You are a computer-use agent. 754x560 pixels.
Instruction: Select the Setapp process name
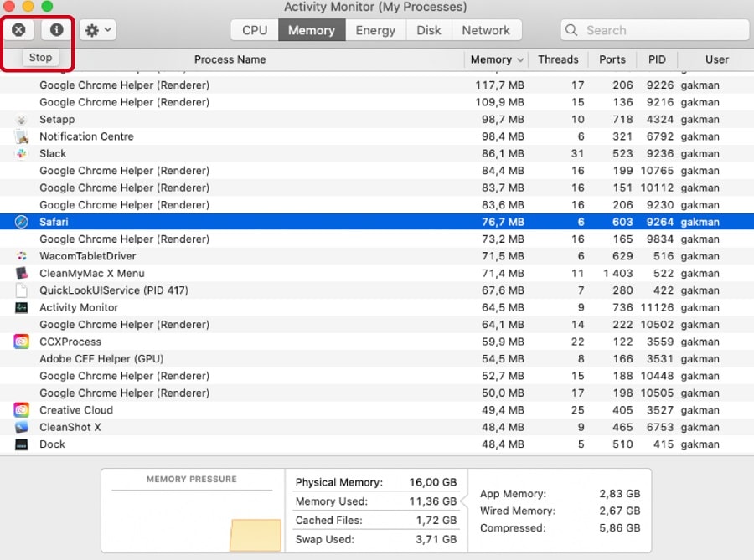coord(57,120)
